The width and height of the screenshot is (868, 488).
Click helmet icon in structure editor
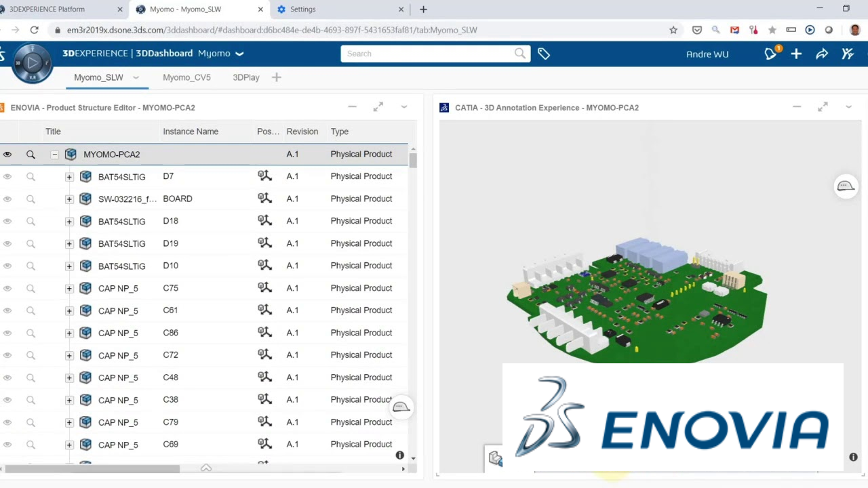point(401,407)
